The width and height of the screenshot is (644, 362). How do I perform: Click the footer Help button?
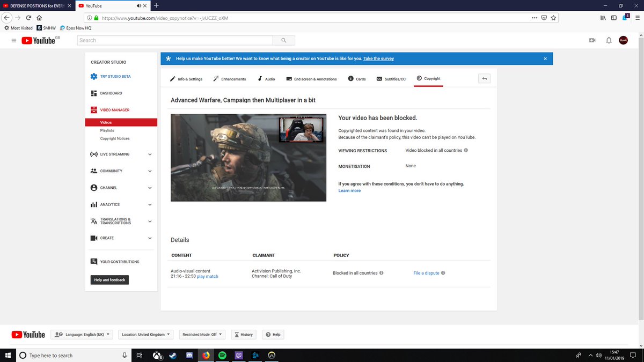(x=273, y=334)
